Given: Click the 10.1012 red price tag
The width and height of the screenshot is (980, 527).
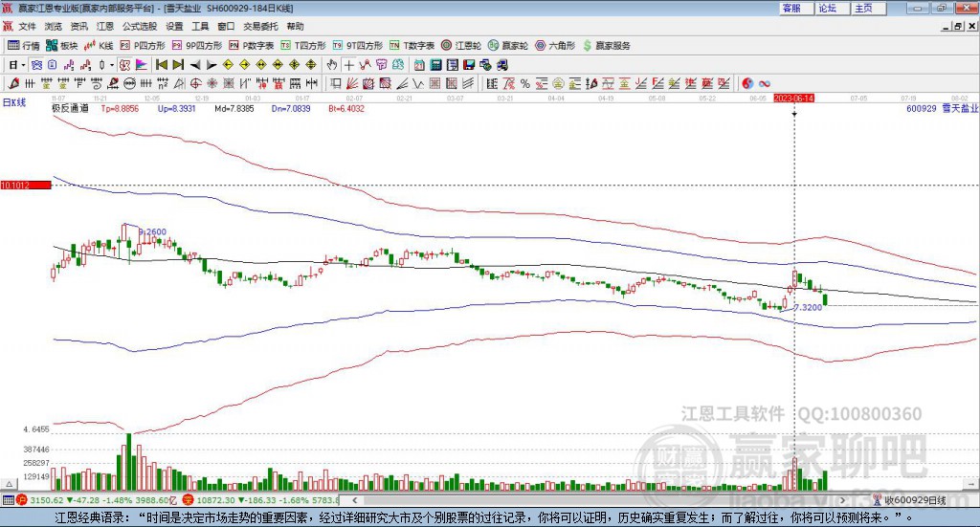Looking at the screenshot, I should (x=26, y=185).
